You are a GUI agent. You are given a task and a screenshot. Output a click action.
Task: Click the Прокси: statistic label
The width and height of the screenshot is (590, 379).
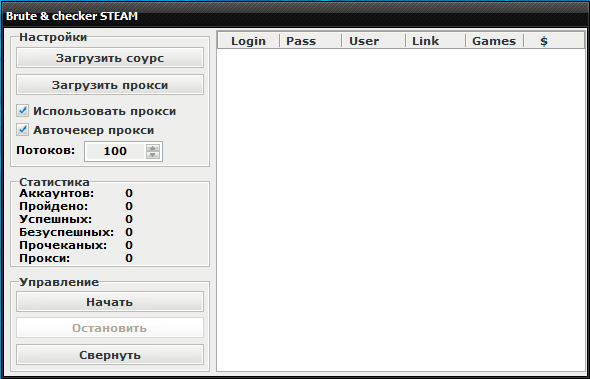tap(44, 258)
